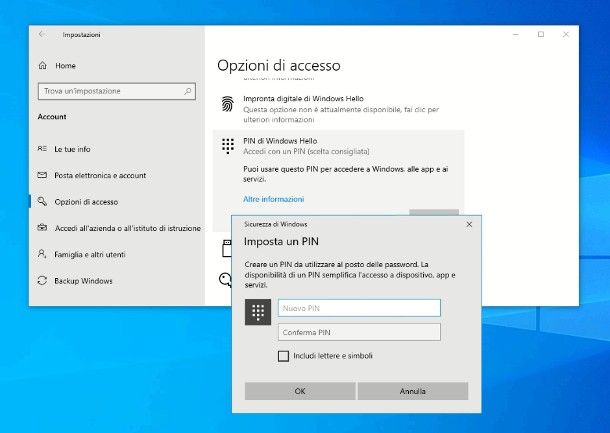Maximize the Impostazioni window
The height and width of the screenshot is (433, 610).
click(541, 35)
